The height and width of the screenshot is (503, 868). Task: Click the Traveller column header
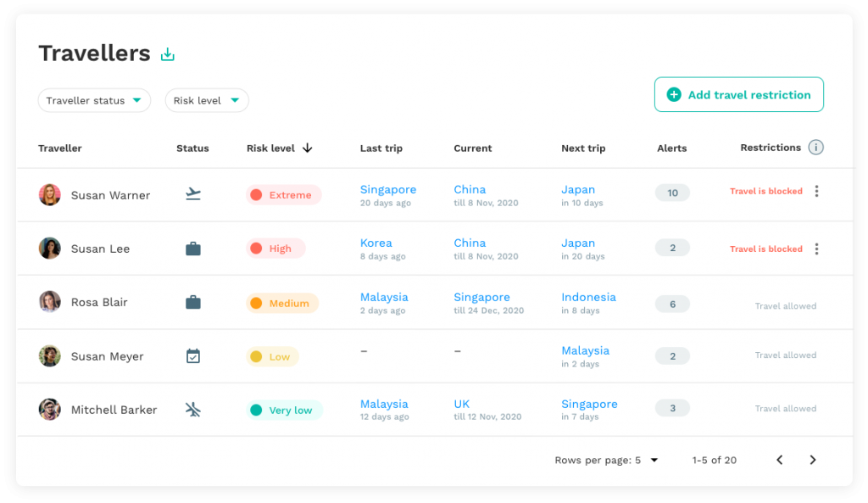pyautogui.click(x=60, y=148)
